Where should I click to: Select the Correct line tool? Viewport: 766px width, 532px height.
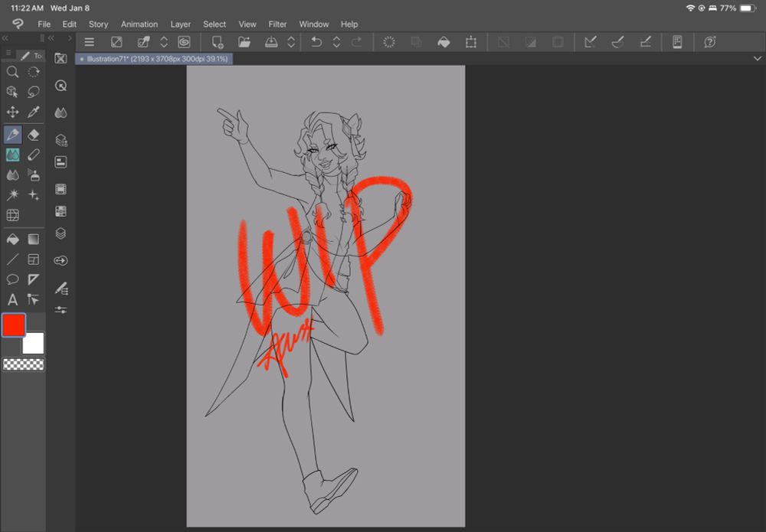click(33, 299)
